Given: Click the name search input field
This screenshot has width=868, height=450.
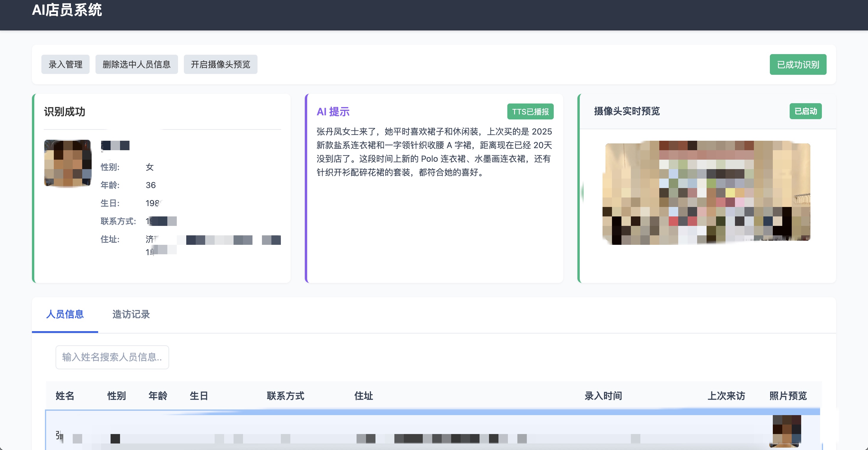Looking at the screenshot, I should [112, 357].
